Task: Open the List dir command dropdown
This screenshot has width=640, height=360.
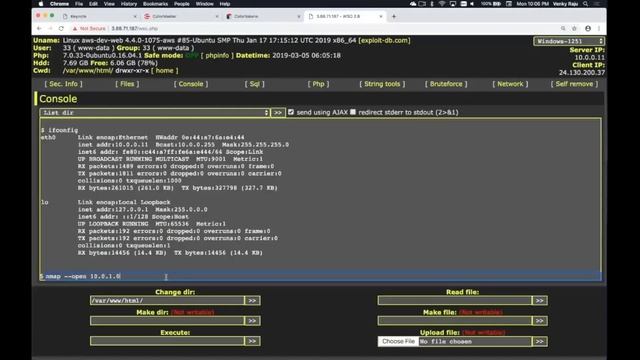Action: (x=155, y=113)
